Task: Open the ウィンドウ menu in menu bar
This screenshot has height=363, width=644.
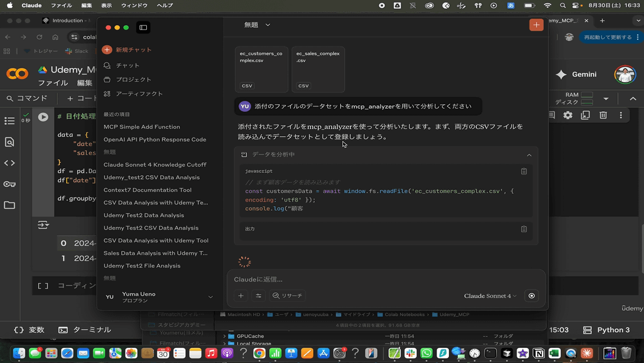Action: coord(134,5)
